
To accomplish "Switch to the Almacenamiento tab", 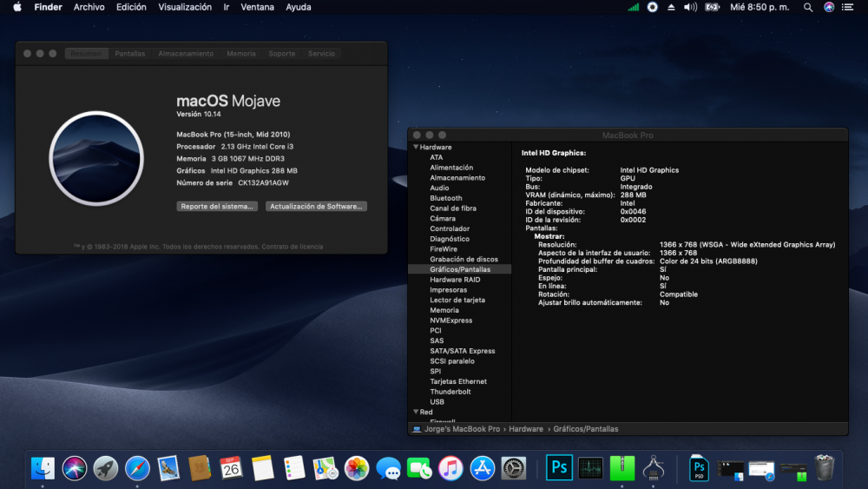I will tap(186, 54).
